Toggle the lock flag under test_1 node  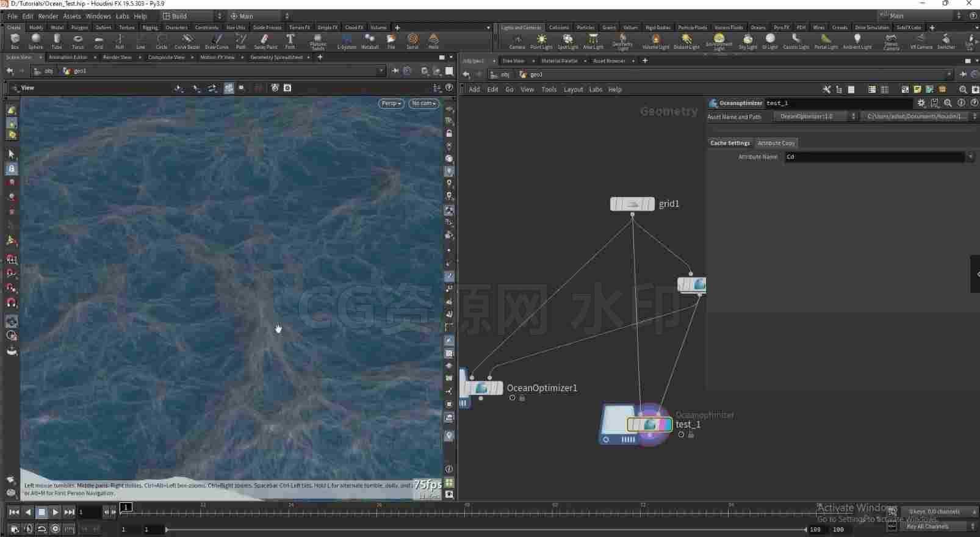point(691,434)
